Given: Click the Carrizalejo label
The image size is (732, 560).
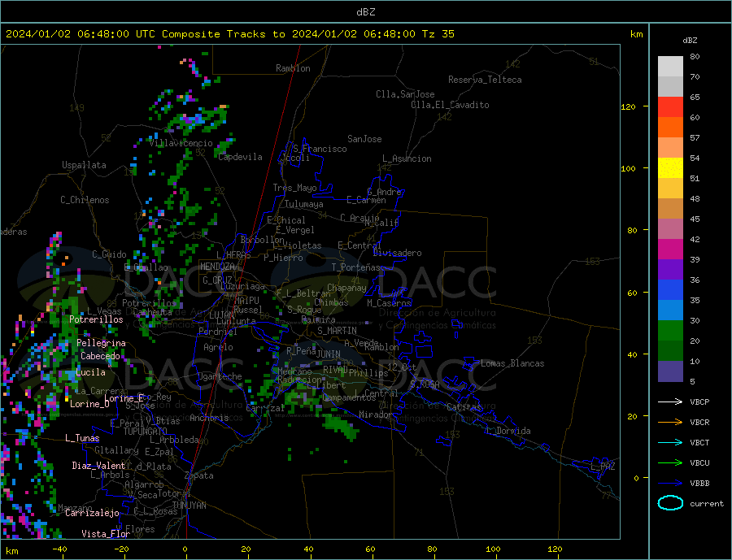Looking at the screenshot, I should tap(92, 514).
